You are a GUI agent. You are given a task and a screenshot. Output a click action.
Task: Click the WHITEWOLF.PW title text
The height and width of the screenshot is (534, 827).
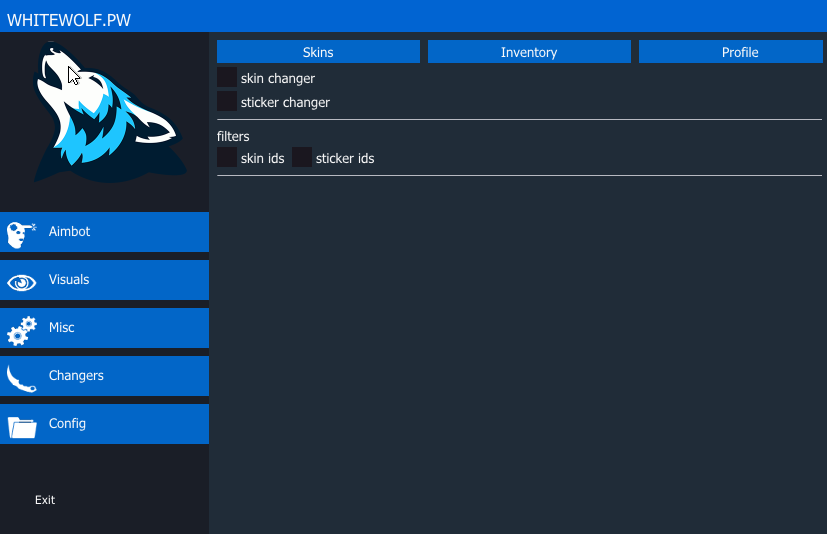click(69, 20)
